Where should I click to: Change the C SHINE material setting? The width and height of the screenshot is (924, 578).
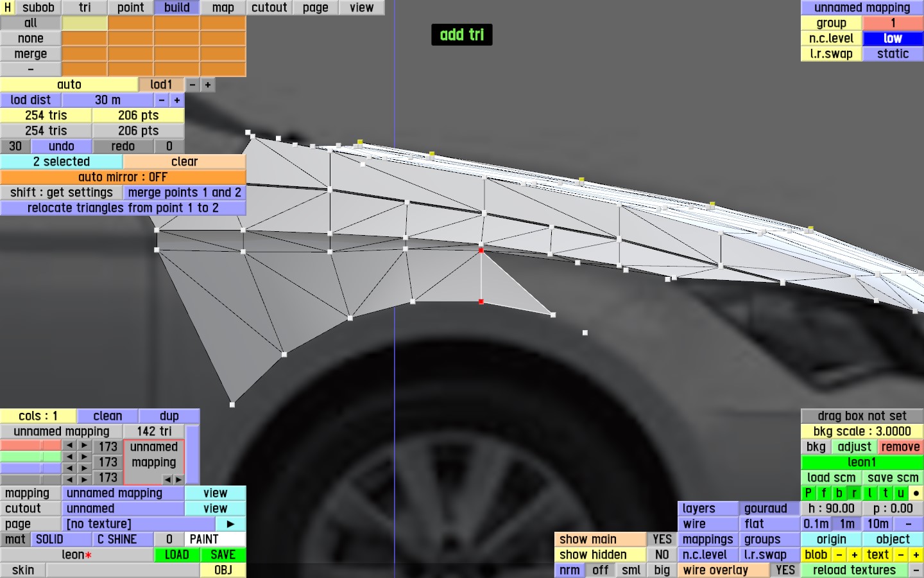tap(123, 539)
